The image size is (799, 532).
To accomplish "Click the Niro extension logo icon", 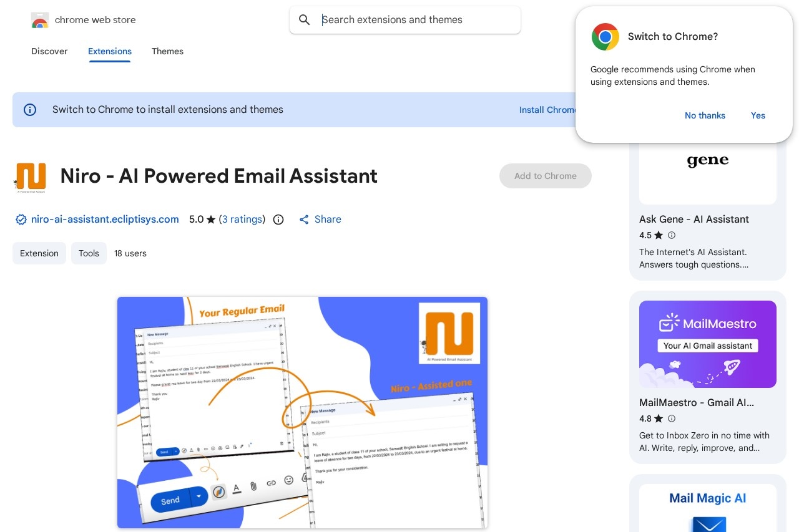I will pyautogui.click(x=31, y=177).
